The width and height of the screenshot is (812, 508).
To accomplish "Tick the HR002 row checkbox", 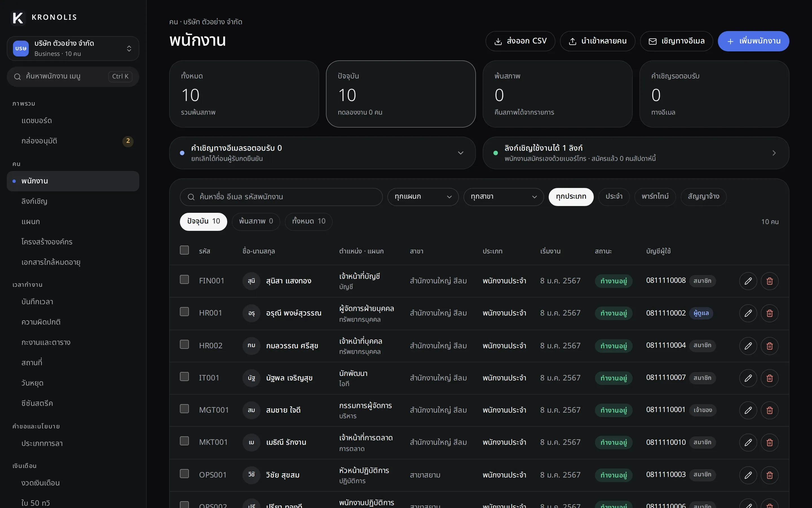I will pyautogui.click(x=184, y=344).
